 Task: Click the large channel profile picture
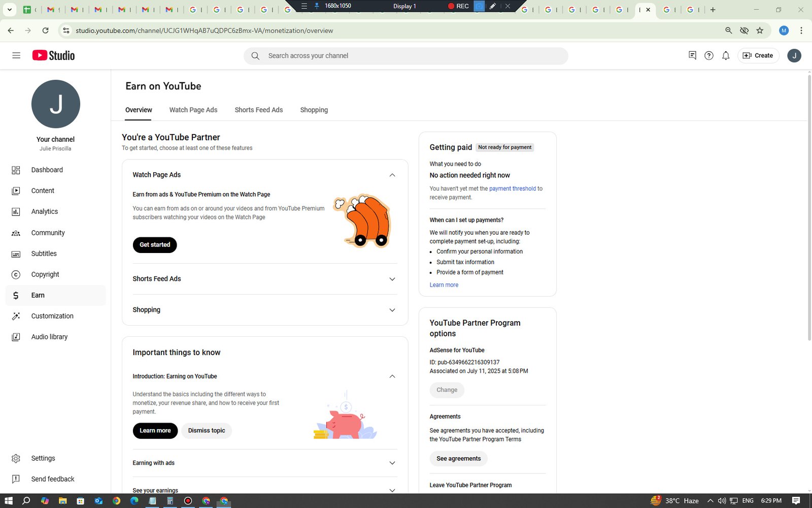(56, 104)
